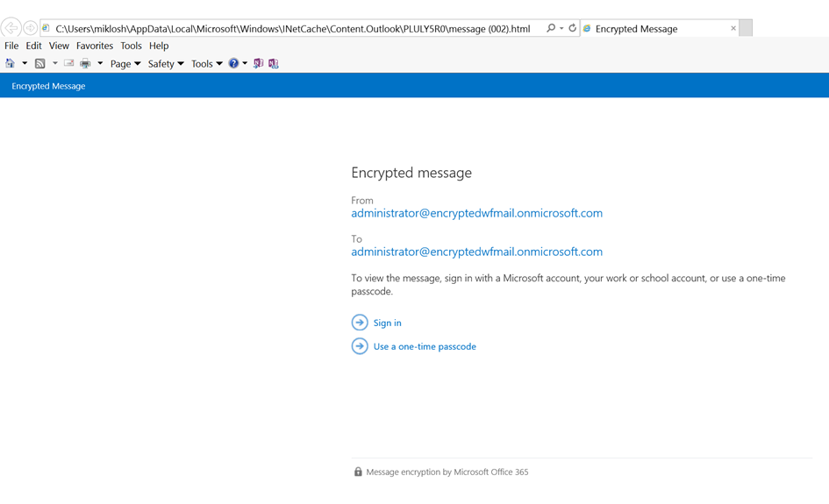The width and height of the screenshot is (829, 504).
Task: Click the RSS feeds icon
Action: tap(40, 63)
